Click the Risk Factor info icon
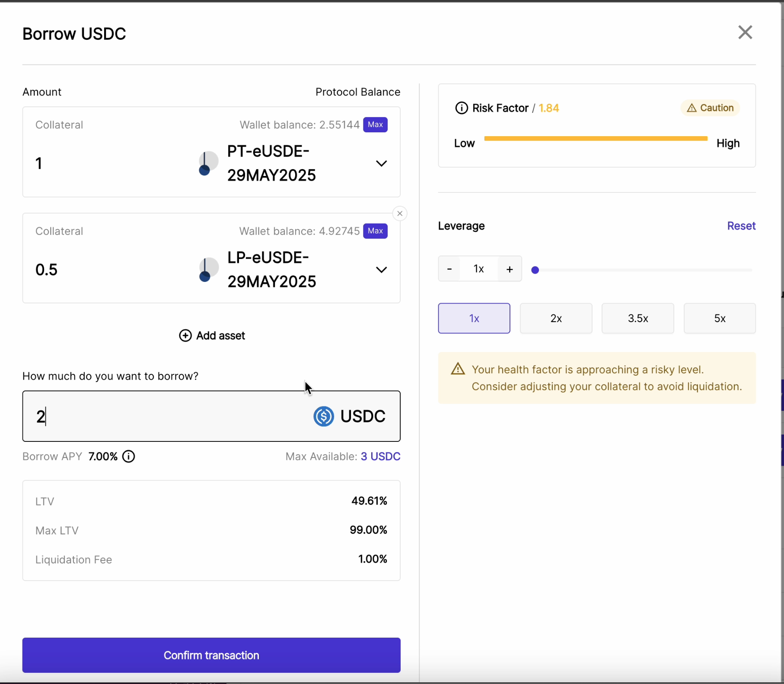This screenshot has width=784, height=684. point(461,108)
